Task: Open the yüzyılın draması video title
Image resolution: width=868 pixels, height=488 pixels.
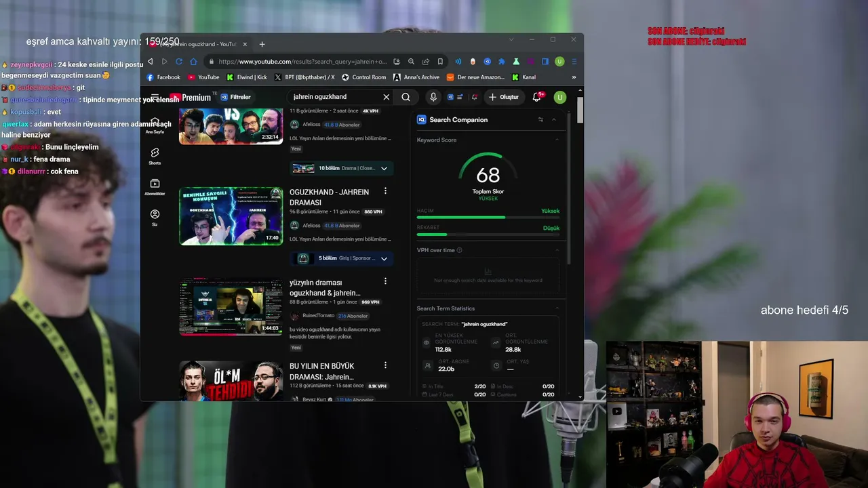Action: click(325, 287)
